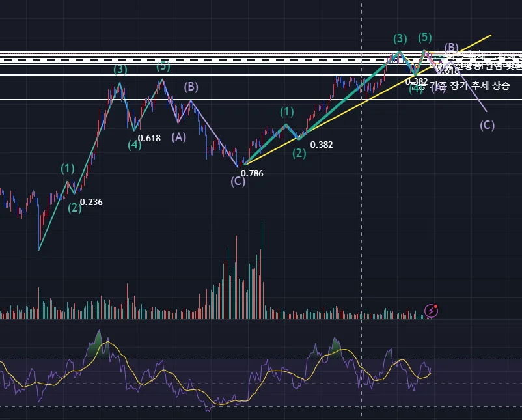
Task: Select purple (A) label of the first correction
Action: [179, 137]
